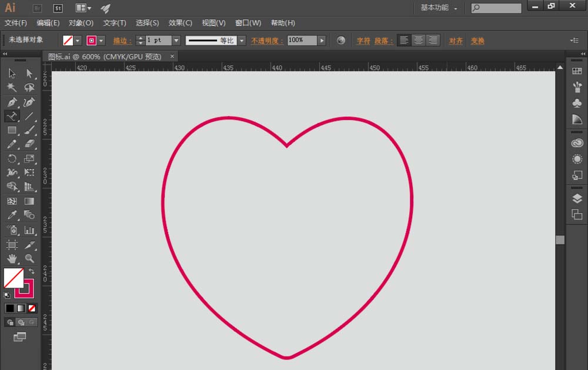Image resolution: width=588 pixels, height=370 pixels.
Task: Open the 编辑(E) menu
Action: tap(48, 23)
